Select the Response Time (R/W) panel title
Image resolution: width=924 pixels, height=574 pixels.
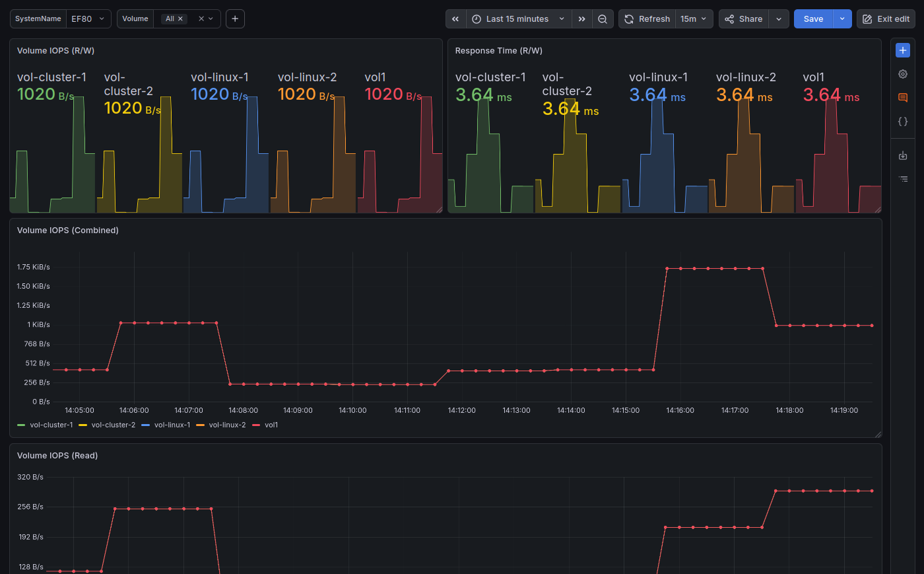click(499, 51)
